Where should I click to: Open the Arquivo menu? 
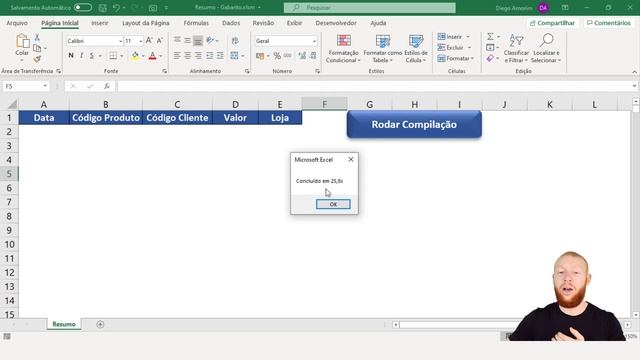pos(17,23)
